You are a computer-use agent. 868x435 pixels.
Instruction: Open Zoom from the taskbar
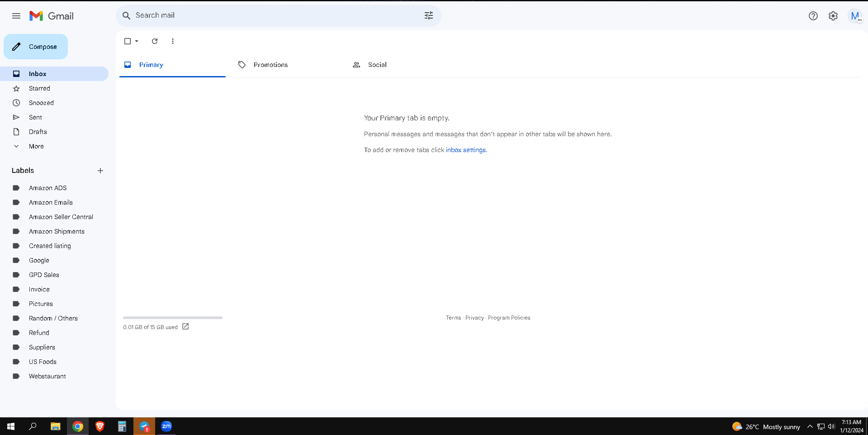[x=166, y=426]
